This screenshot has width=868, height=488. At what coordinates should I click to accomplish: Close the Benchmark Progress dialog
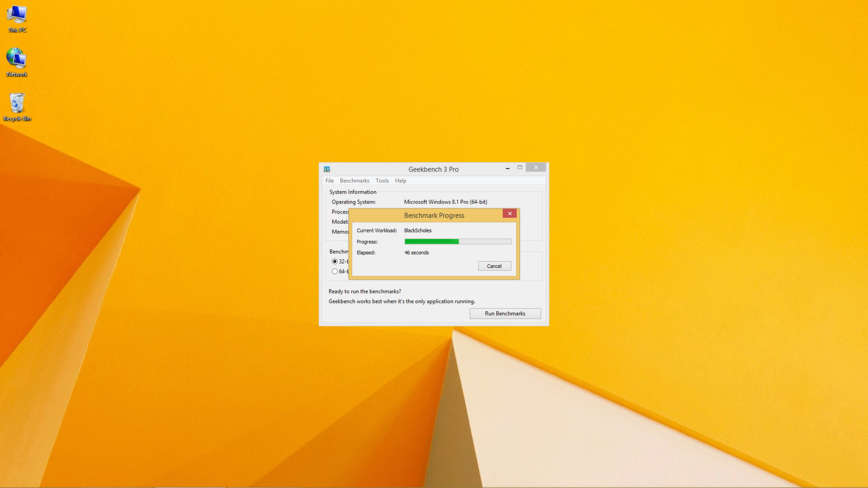click(509, 213)
